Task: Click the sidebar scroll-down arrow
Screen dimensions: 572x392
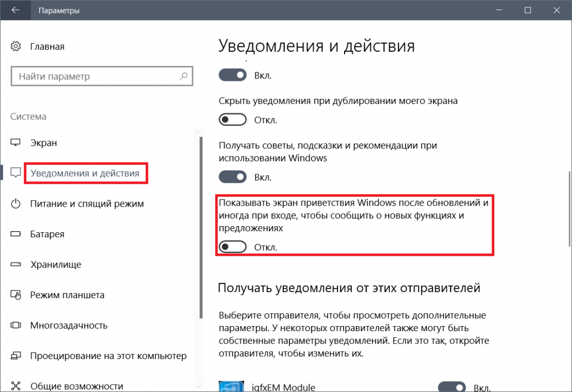Action: click(199, 386)
